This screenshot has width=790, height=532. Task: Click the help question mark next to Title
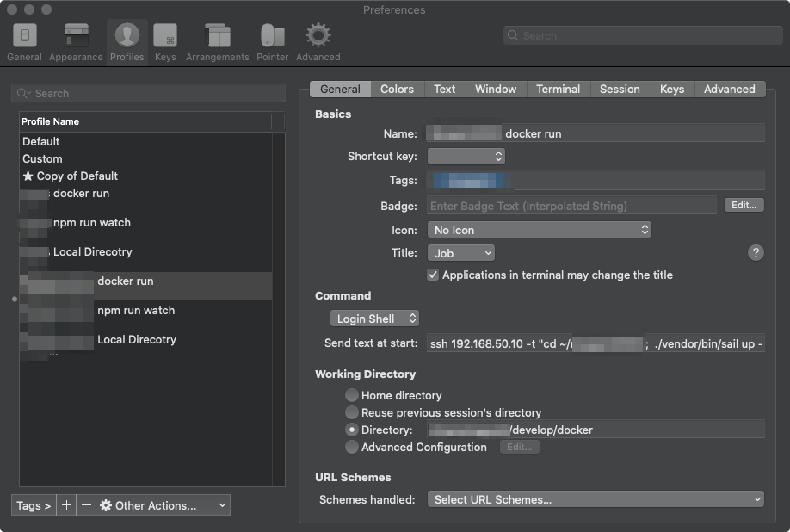point(756,253)
